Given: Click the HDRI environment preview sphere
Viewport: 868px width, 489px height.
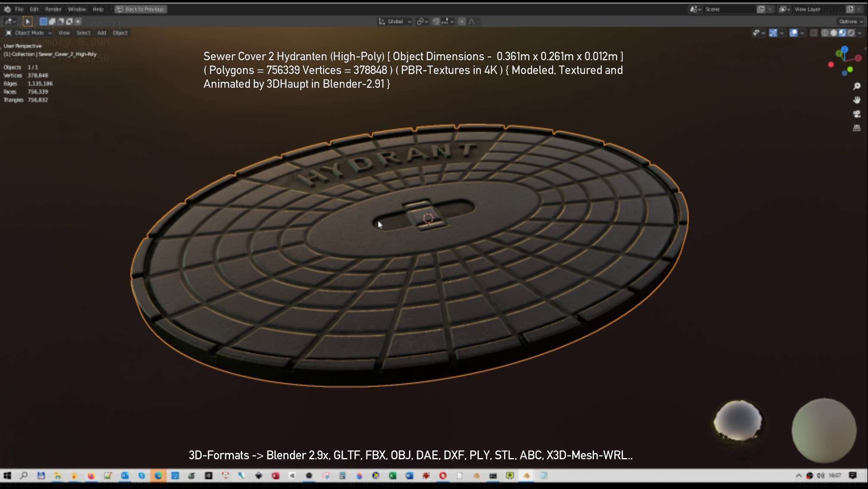Looking at the screenshot, I should tap(738, 421).
